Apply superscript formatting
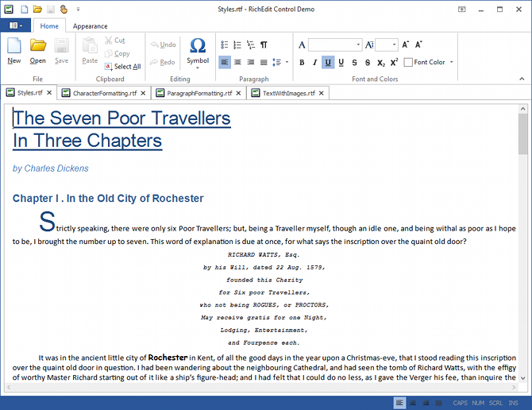Screen dimensions: 532x410 (394, 63)
